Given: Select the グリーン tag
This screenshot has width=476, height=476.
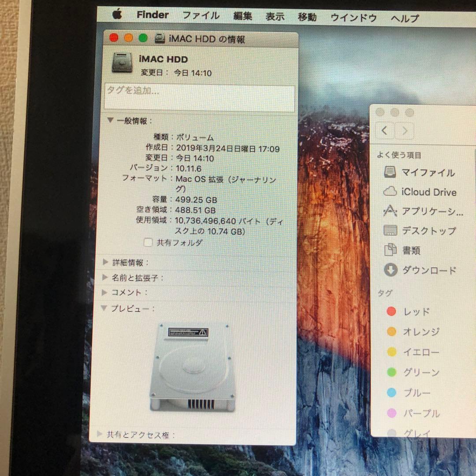Looking at the screenshot, I should coord(413,372).
